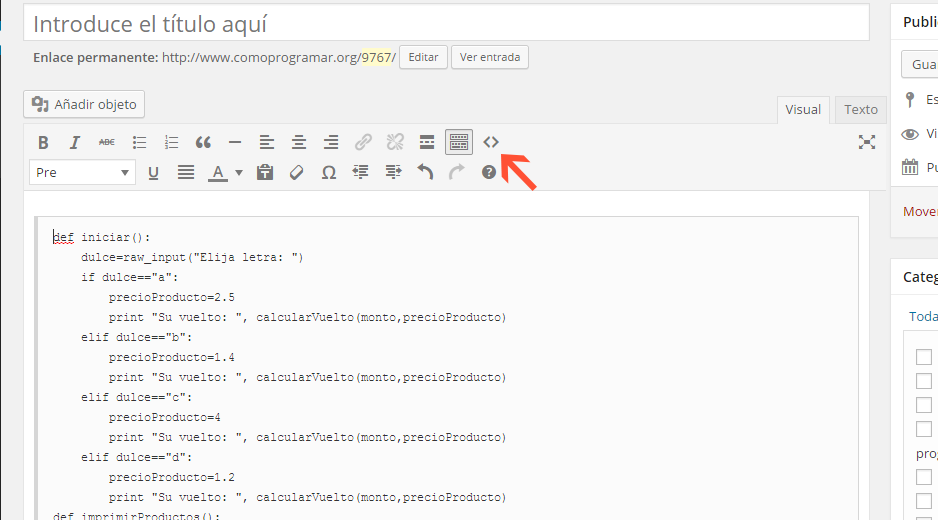Viewport: 938px width, 520px height.
Task: Click inside the code block at 'def iniciar():'
Action: [x=102, y=238]
